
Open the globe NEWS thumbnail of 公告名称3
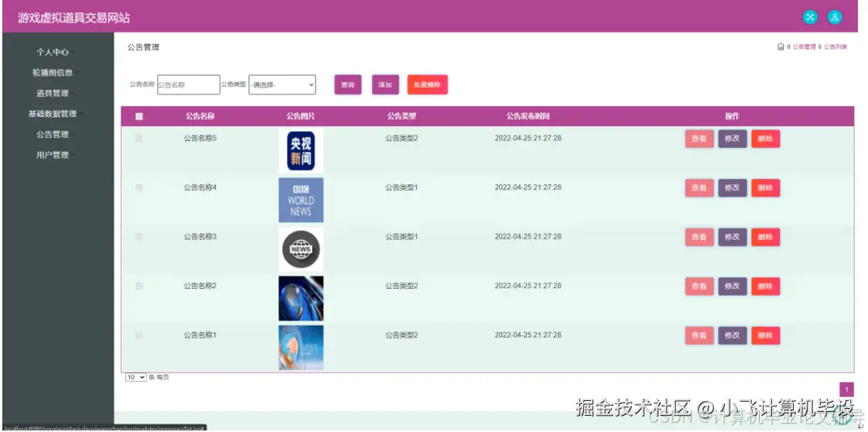[x=301, y=249]
